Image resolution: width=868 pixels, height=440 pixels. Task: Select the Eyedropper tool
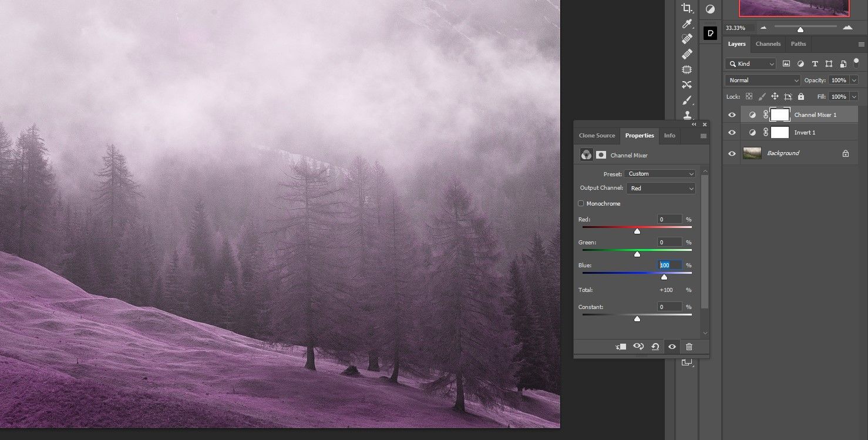coord(687,23)
